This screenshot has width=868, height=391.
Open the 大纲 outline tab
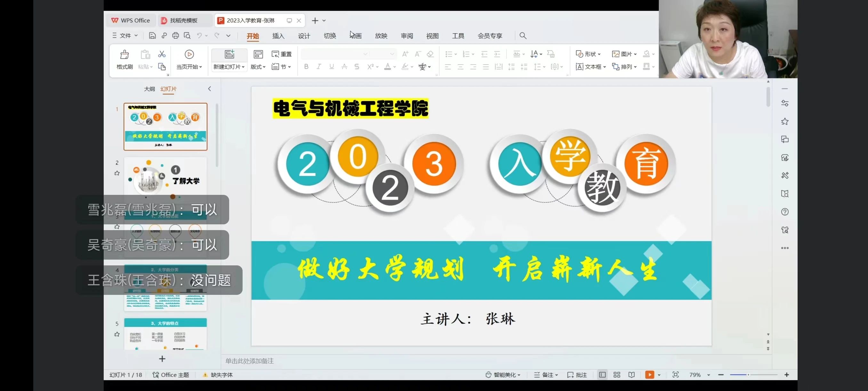[x=149, y=89]
